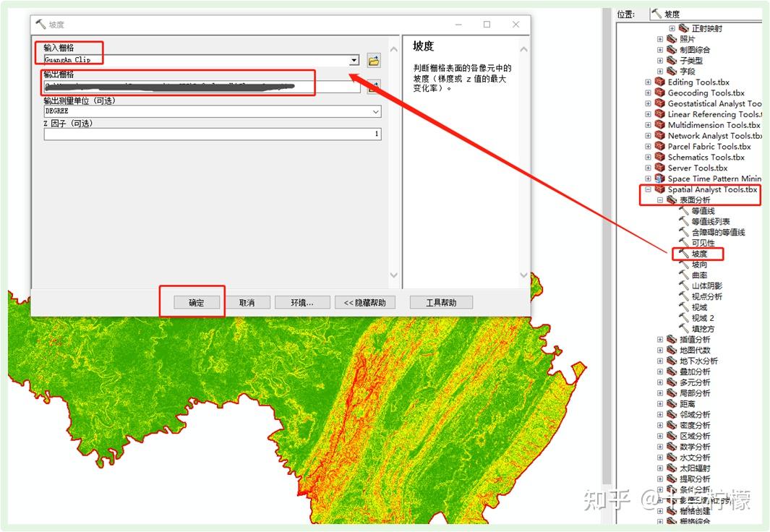Image resolution: width=770 pixels, height=532 pixels.
Task: Collapse the Spatial Analyst Tools.tbx node
Action: point(650,189)
